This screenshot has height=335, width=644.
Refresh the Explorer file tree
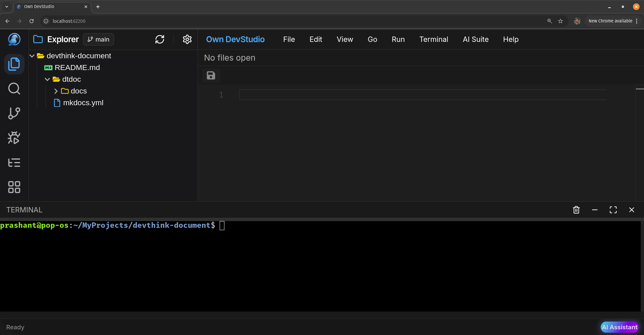tap(160, 40)
